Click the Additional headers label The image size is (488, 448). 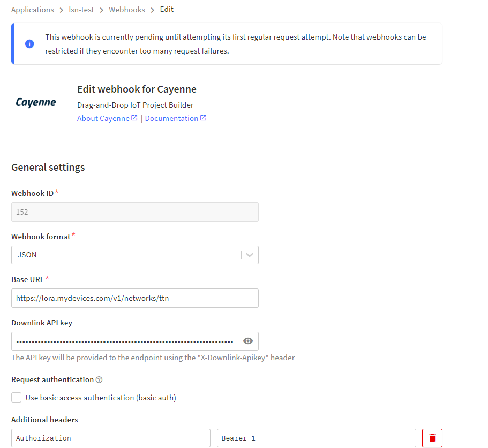tap(44, 420)
